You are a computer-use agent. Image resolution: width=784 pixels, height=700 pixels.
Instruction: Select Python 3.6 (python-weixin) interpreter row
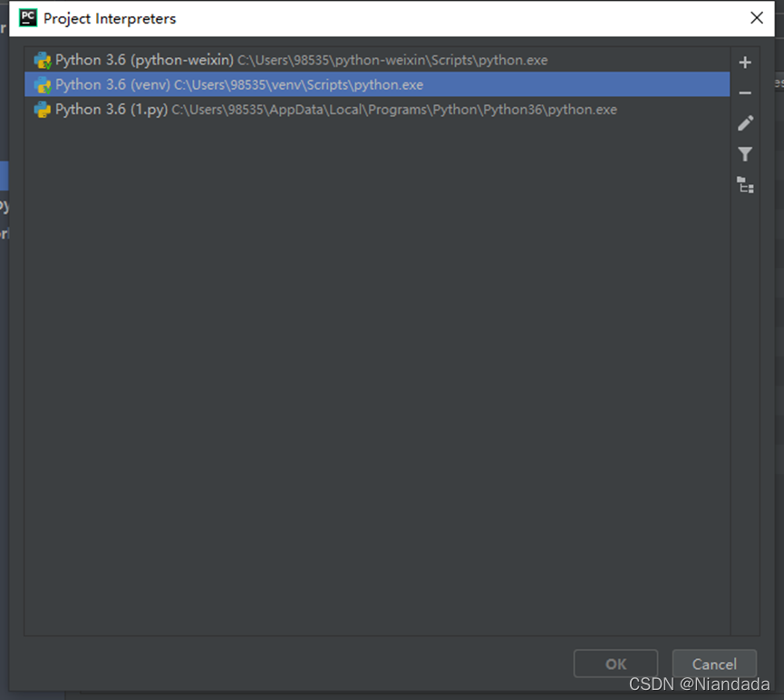pos(377,60)
